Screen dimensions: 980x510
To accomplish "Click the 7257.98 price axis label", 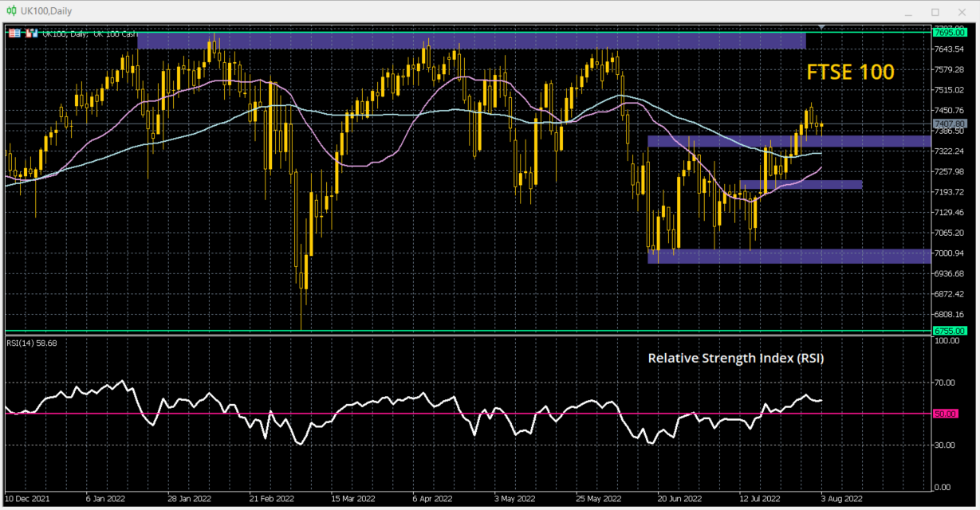I will click(949, 172).
